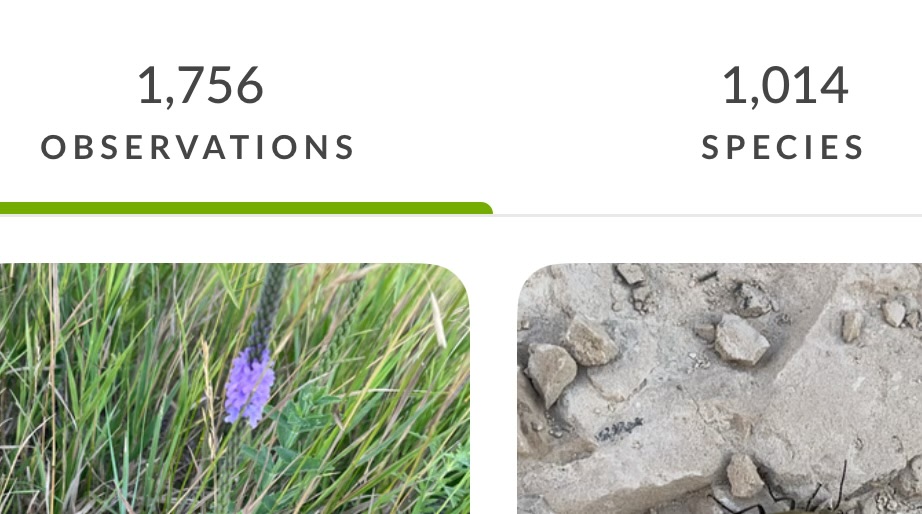Screen dimensions: 922x514
Task: Show the species list with 1,014 entries
Action: point(782,112)
